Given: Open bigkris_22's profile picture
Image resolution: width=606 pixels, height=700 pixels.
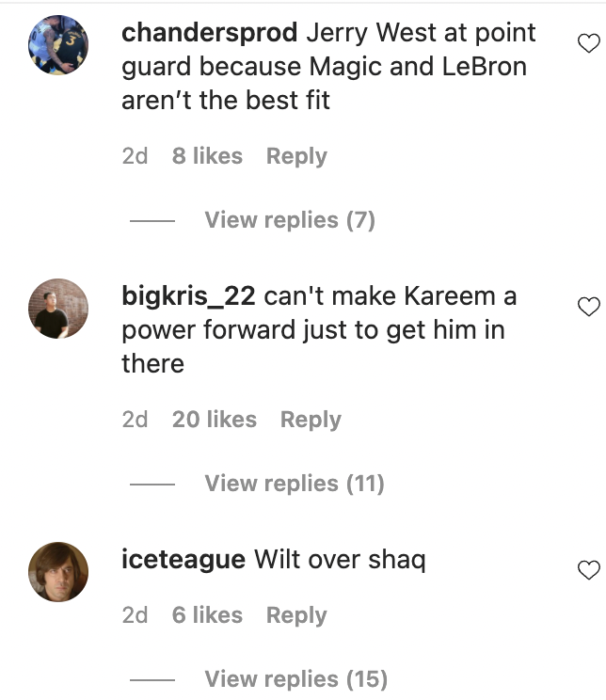Looking at the screenshot, I should [x=58, y=309].
